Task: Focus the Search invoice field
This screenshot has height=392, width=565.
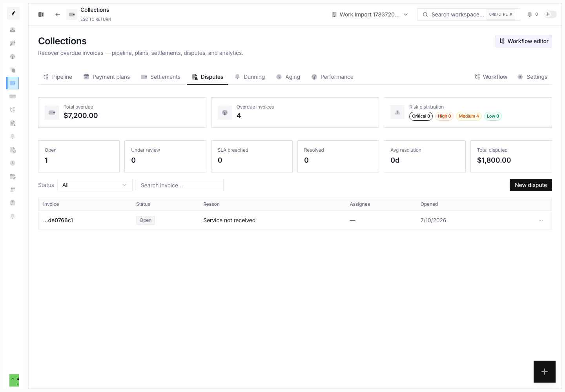Action: point(180,185)
